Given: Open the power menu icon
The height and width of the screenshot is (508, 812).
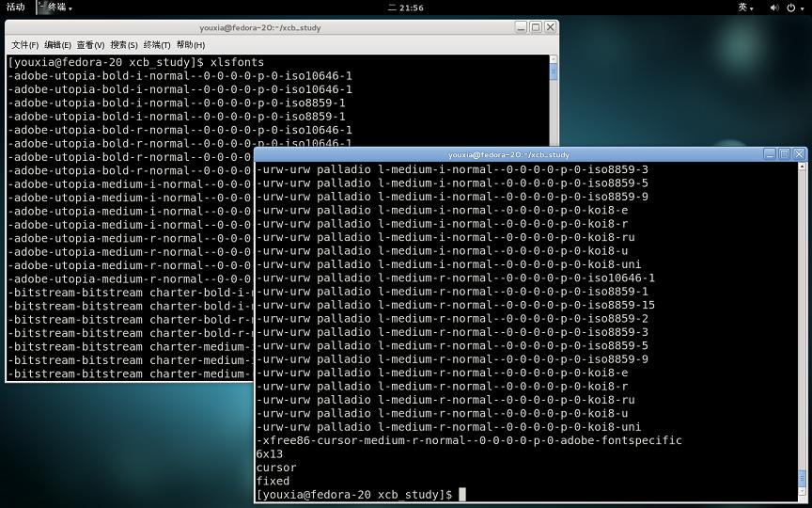Looking at the screenshot, I should coord(794,8).
